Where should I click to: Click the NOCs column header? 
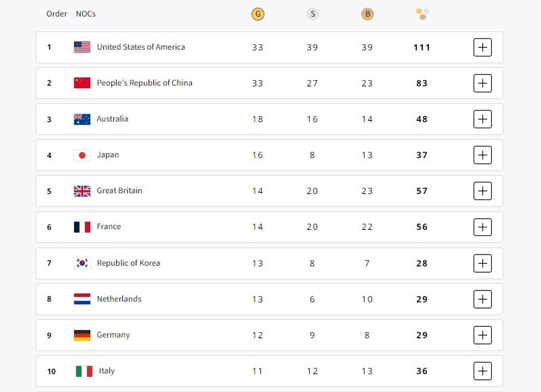[x=86, y=14]
